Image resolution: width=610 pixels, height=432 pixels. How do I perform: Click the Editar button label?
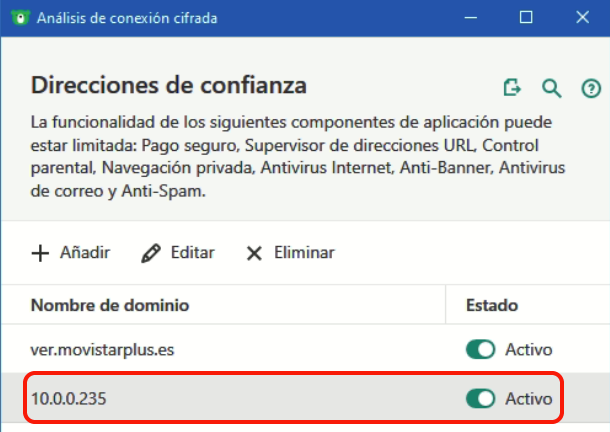tap(193, 253)
